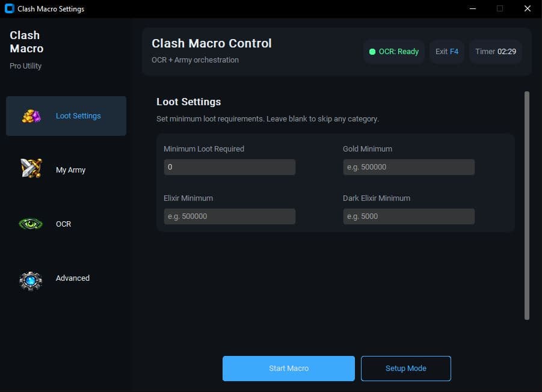Open Advanced settings via the gear icon
The height and width of the screenshot is (392, 542).
(30, 280)
